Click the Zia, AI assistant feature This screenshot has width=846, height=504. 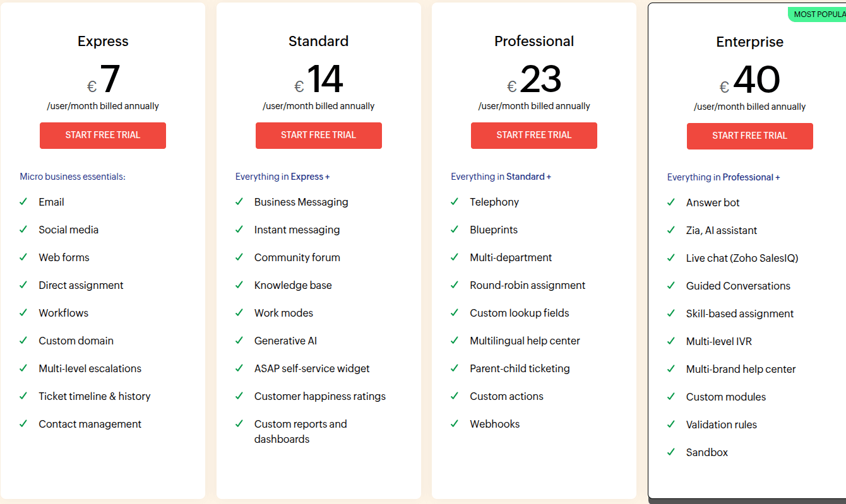(x=721, y=230)
